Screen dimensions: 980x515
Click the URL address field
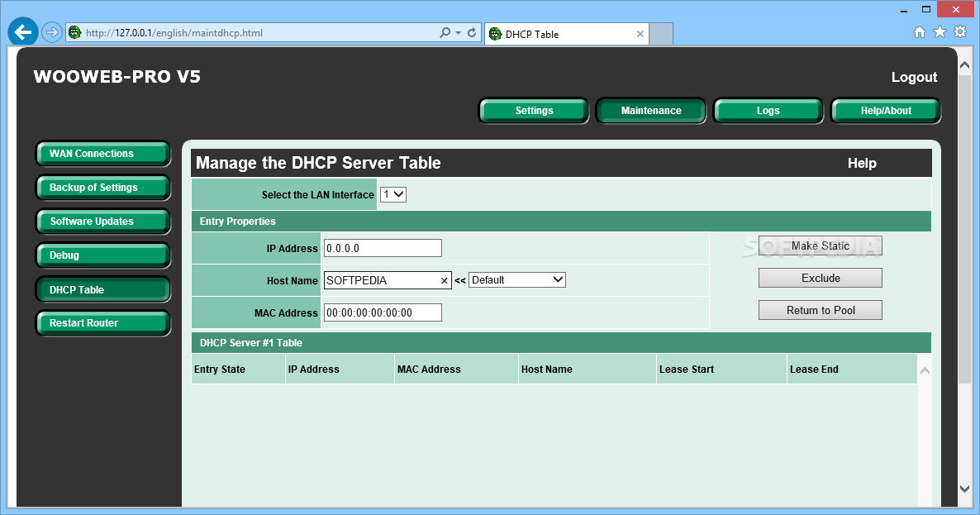[259, 32]
